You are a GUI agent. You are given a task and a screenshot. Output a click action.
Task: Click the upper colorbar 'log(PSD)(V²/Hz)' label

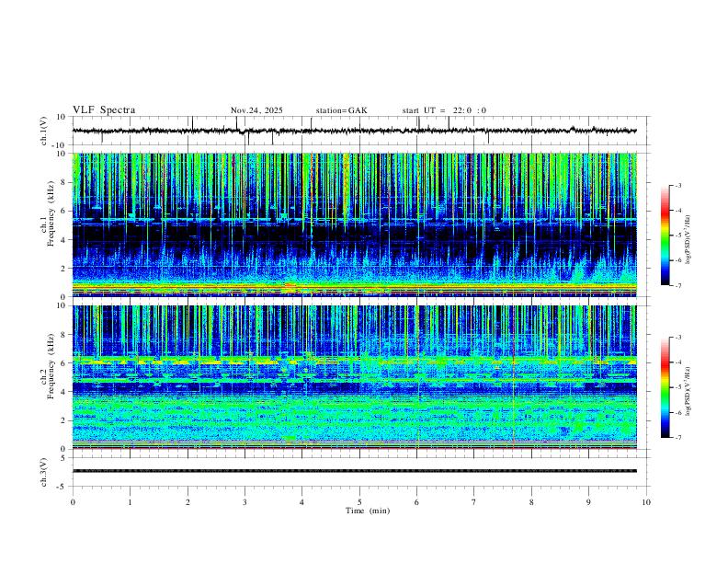pos(688,240)
